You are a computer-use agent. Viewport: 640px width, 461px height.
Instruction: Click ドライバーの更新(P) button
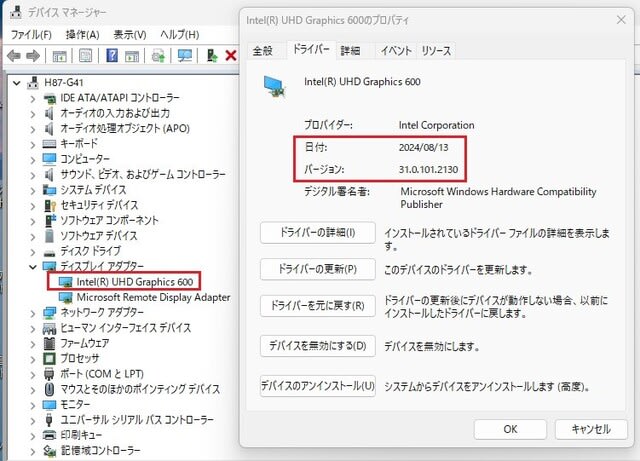tap(318, 269)
